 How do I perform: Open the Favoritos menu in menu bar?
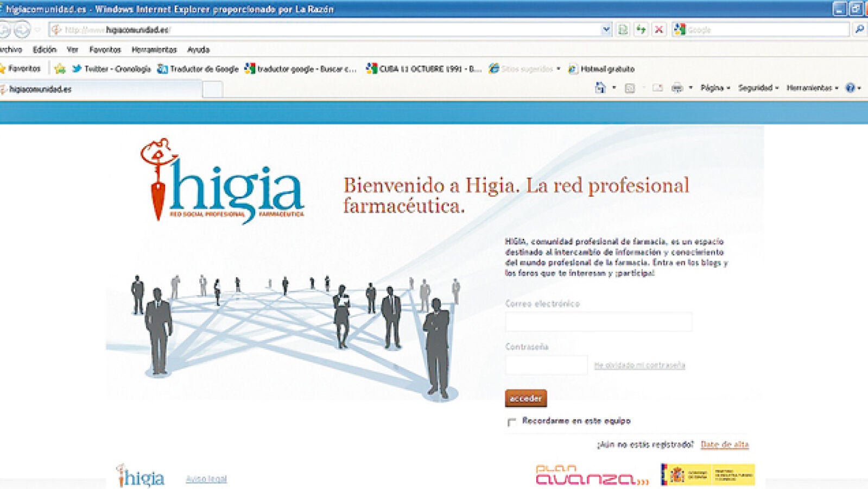pyautogui.click(x=105, y=49)
